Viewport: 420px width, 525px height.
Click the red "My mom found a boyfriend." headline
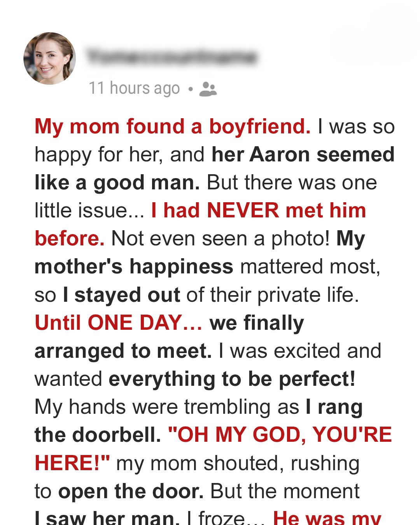(173, 127)
